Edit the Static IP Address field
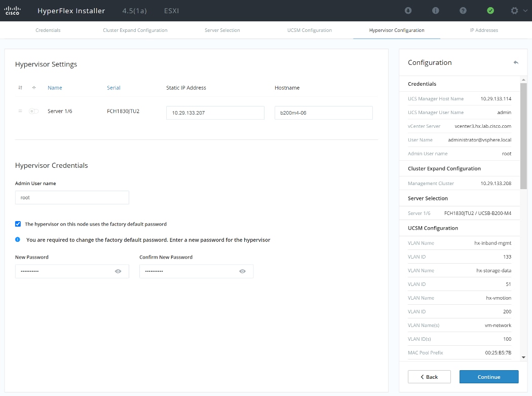The width and height of the screenshot is (532, 396). [x=215, y=113]
